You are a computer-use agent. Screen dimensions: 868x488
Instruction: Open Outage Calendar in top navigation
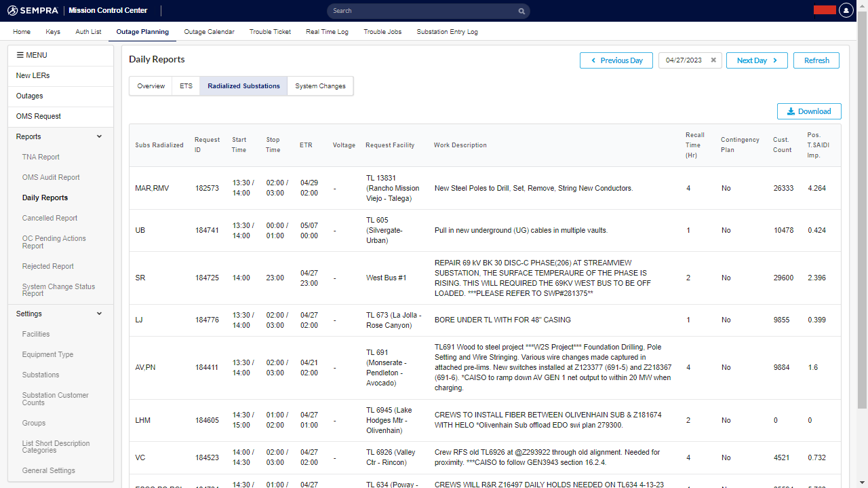[209, 32]
